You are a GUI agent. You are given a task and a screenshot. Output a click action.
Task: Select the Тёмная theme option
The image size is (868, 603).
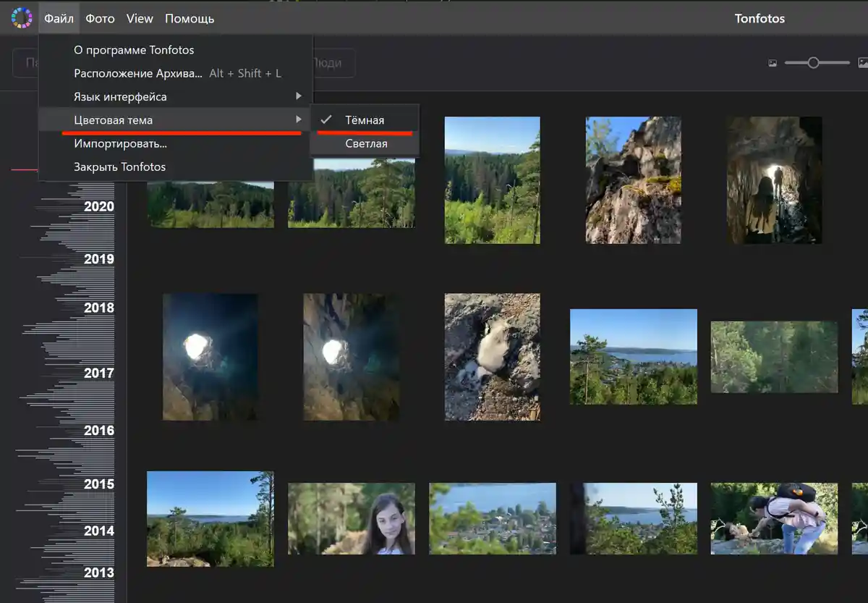point(365,119)
